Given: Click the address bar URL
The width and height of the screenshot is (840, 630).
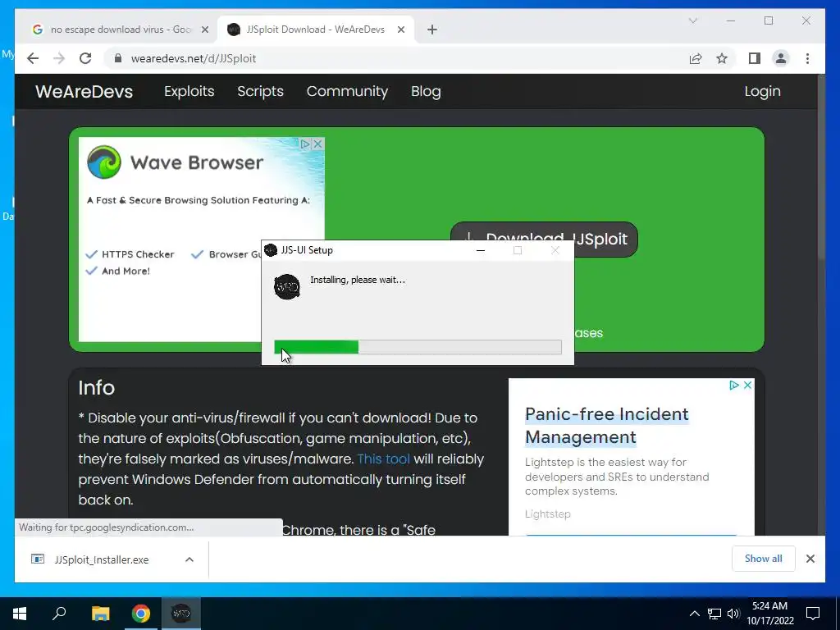Looking at the screenshot, I should [x=194, y=58].
